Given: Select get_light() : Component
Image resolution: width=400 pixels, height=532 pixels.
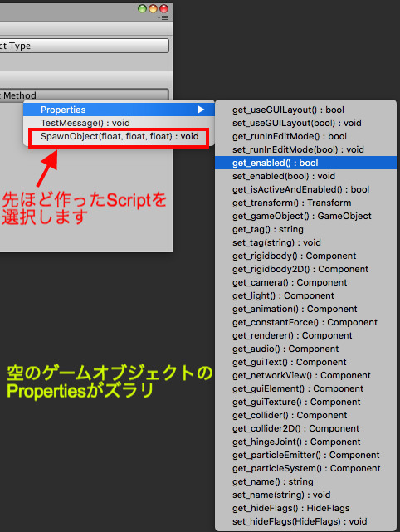Looking at the screenshot, I should (x=305, y=295).
